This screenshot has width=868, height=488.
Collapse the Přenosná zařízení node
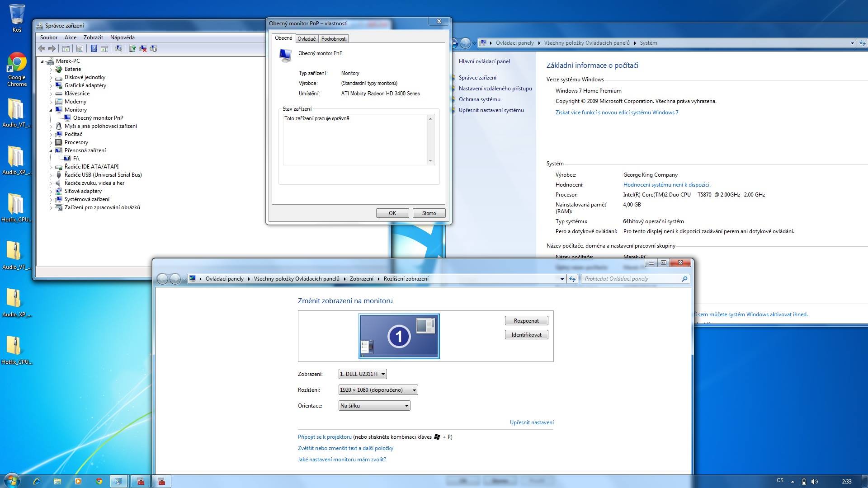[x=51, y=150]
